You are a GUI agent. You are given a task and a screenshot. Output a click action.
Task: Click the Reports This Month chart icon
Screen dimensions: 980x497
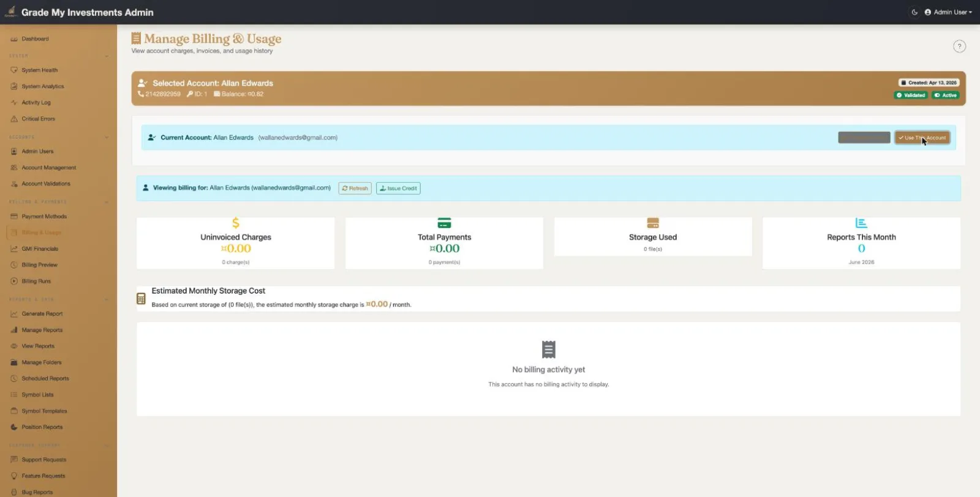point(861,223)
